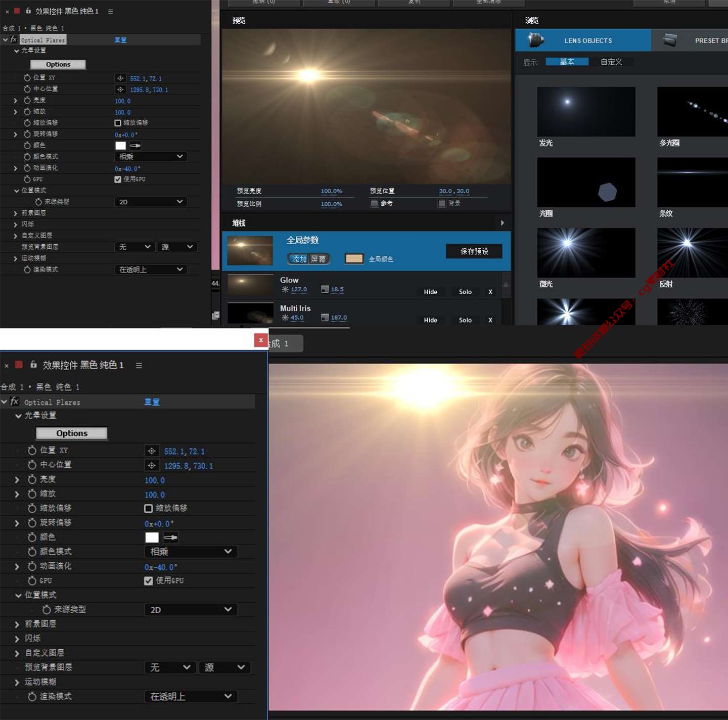This screenshot has height=720, width=728.
Task: Click the 保存预设 button
Action: point(474,251)
